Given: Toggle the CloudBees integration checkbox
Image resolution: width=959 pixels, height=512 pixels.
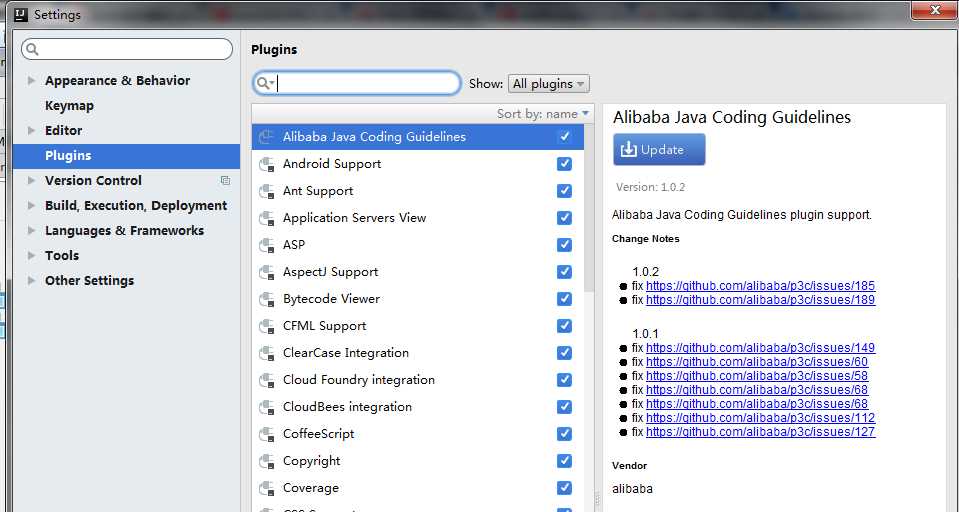Looking at the screenshot, I should [564, 407].
